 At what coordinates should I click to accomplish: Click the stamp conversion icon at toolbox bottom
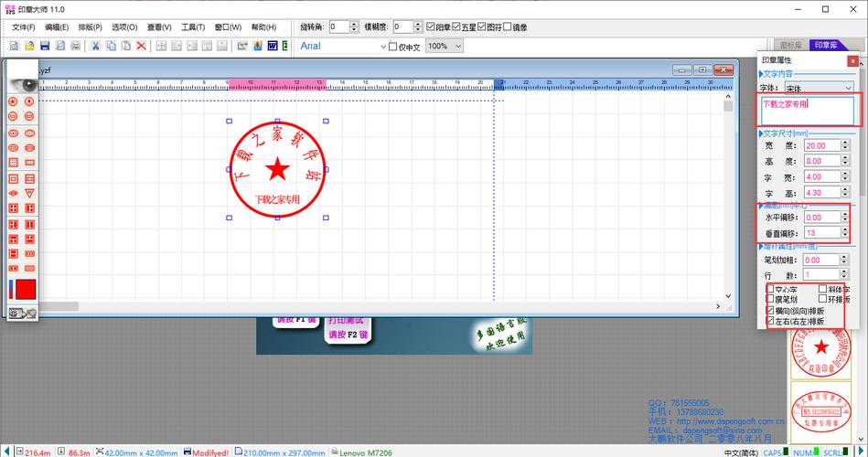pyautogui.click(x=23, y=314)
